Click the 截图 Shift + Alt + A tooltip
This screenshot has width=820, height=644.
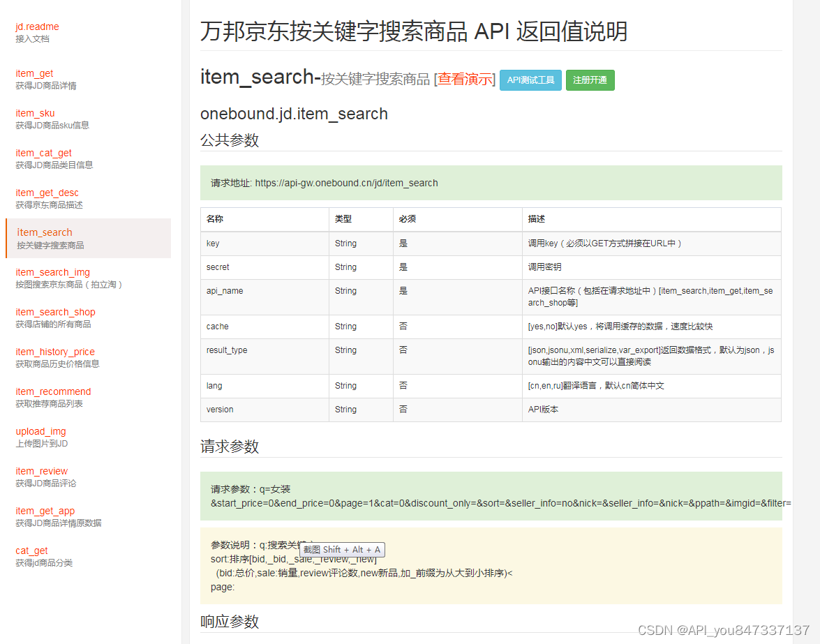click(x=342, y=550)
